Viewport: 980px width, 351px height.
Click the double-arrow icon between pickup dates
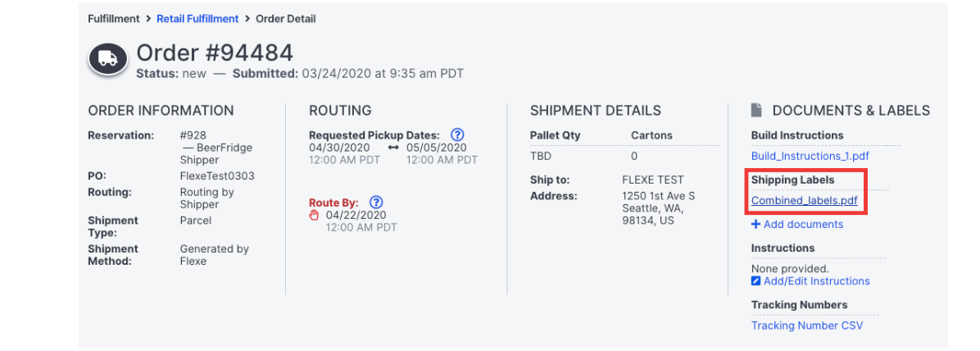pos(395,148)
